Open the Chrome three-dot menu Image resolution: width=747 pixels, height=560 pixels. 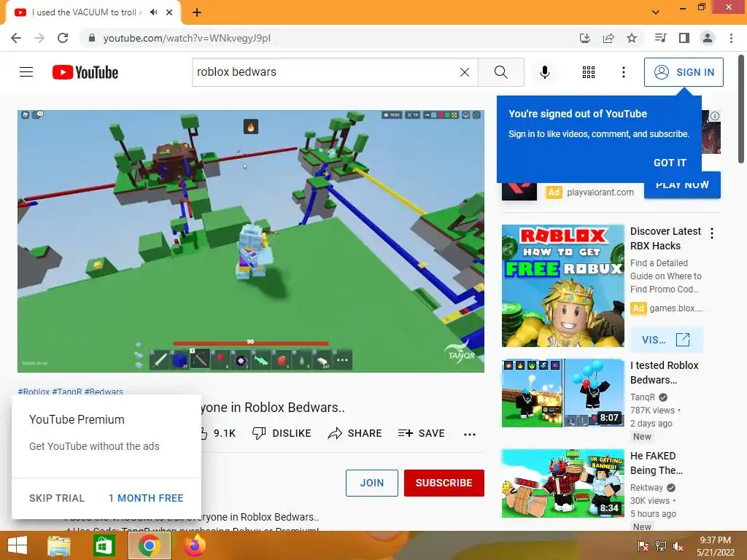(x=731, y=38)
